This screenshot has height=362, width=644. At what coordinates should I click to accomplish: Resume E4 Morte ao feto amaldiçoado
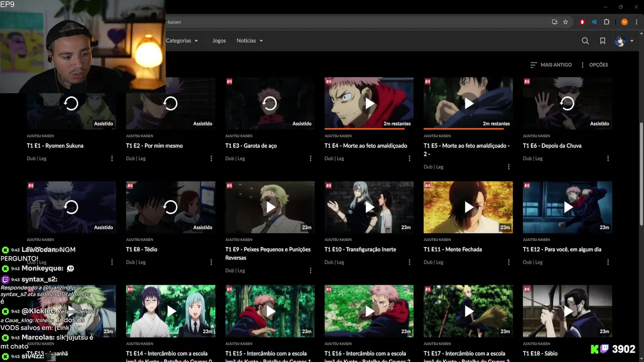[x=369, y=103]
